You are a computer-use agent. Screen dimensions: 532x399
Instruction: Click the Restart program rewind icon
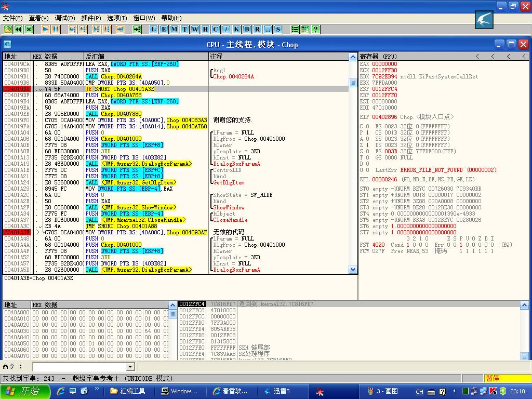[x=19, y=29]
